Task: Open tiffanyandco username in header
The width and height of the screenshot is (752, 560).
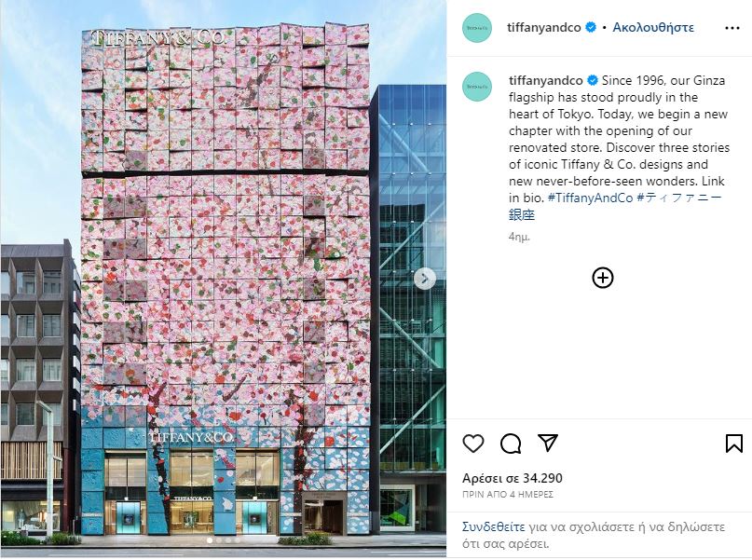Action: 544,27
